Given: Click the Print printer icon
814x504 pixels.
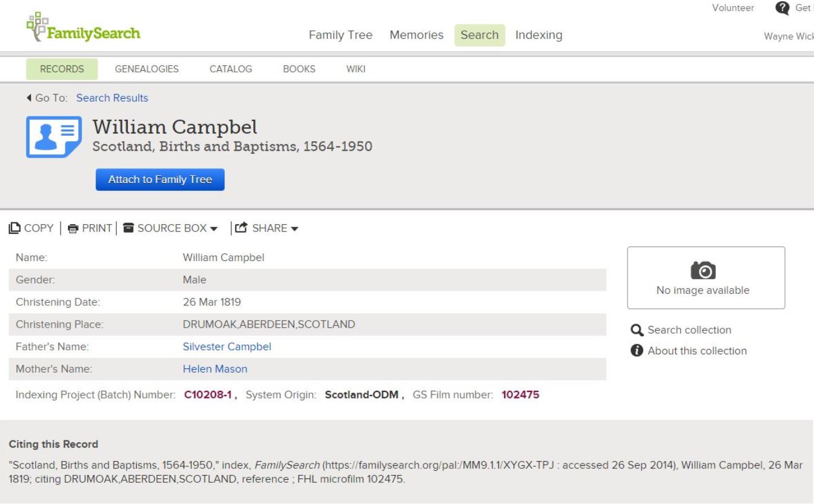Looking at the screenshot, I should click(x=73, y=228).
